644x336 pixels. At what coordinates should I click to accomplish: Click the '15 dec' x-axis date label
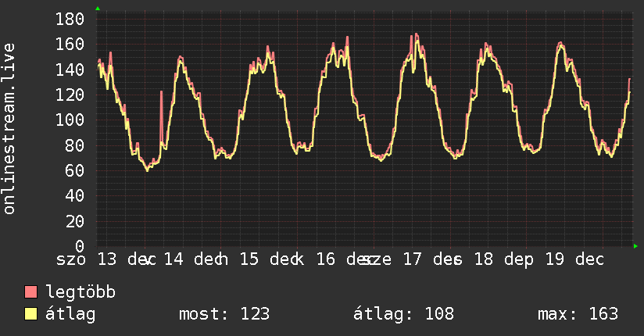271,259
